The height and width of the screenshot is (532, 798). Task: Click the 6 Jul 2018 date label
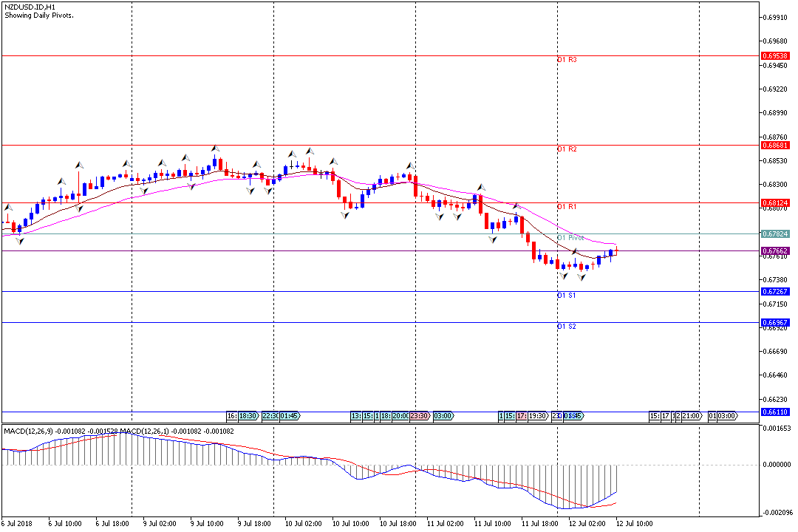point(17,523)
